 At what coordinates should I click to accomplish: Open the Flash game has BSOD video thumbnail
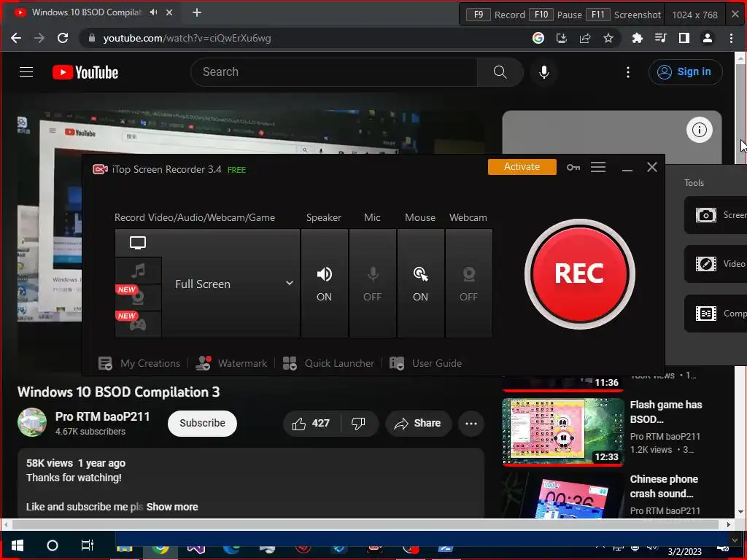(563, 432)
